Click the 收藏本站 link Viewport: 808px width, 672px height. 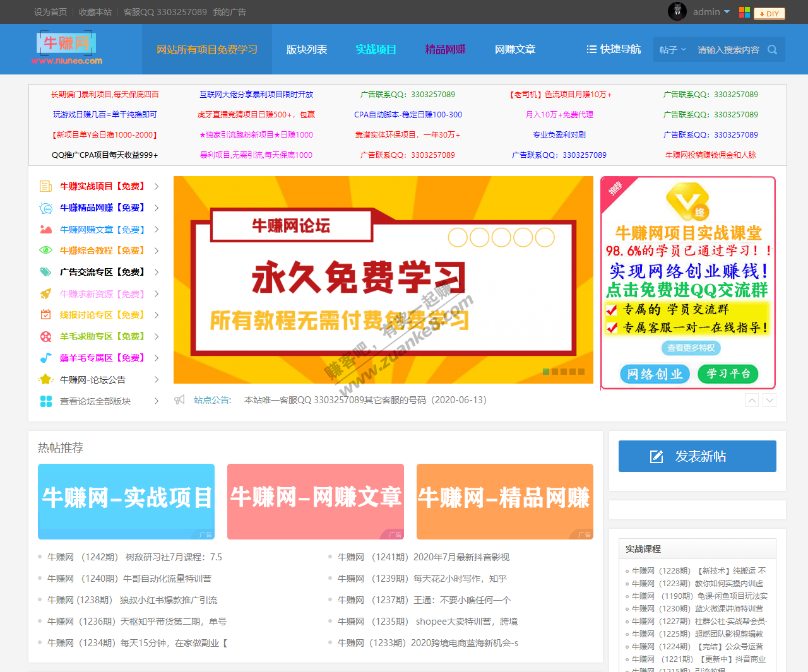tap(95, 12)
